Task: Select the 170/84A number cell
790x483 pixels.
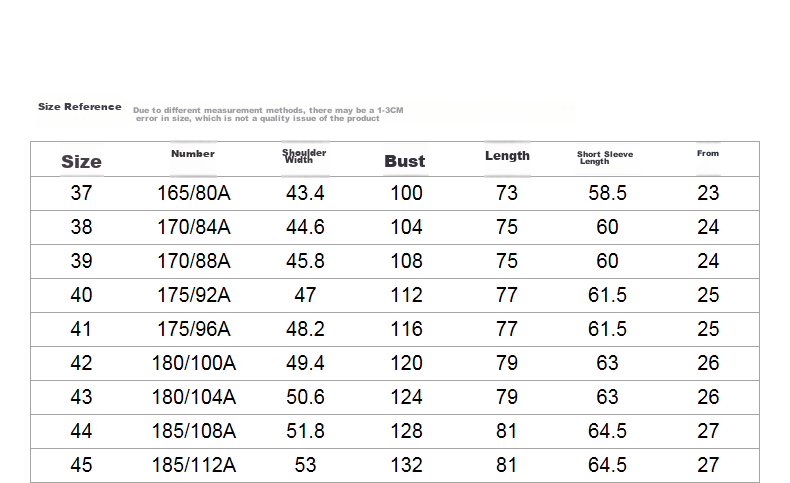Action: point(194,227)
